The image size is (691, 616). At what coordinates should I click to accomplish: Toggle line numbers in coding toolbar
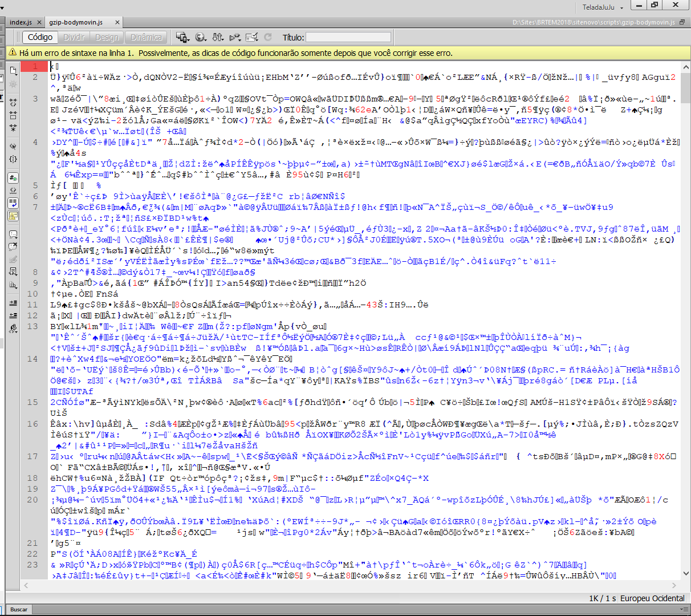(x=13, y=178)
